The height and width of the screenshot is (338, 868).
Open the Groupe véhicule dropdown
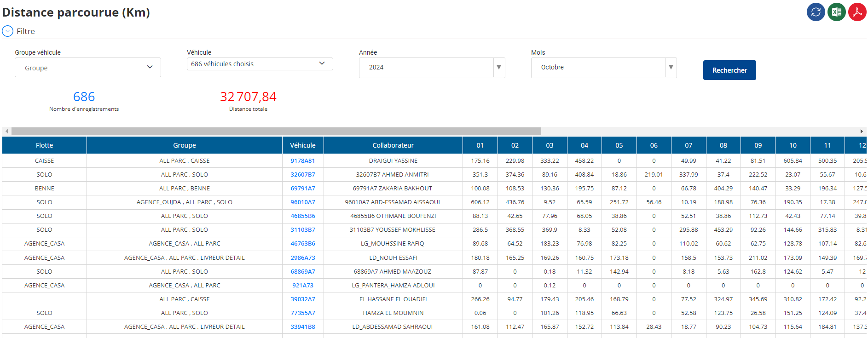[88, 68]
